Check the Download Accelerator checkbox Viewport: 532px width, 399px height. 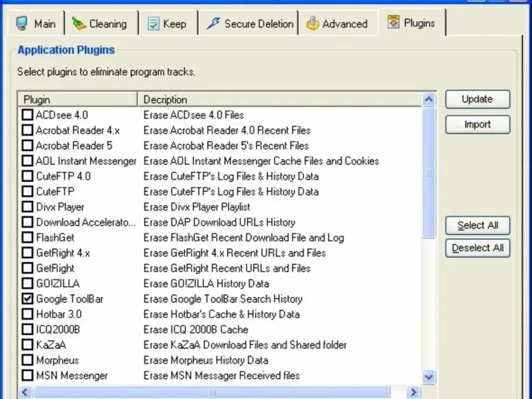pos(27,222)
